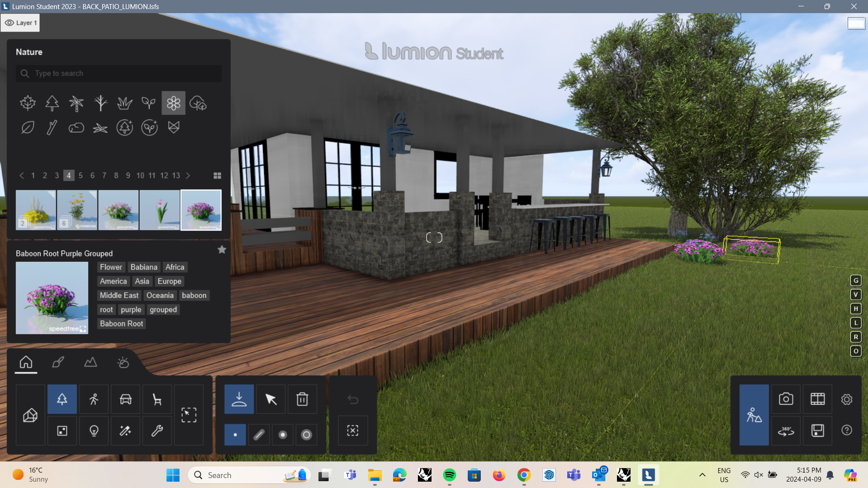The height and width of the screenshot is (488, 868).
Task: Select the Vehicles category icon
Action: [x=125, y=399]
